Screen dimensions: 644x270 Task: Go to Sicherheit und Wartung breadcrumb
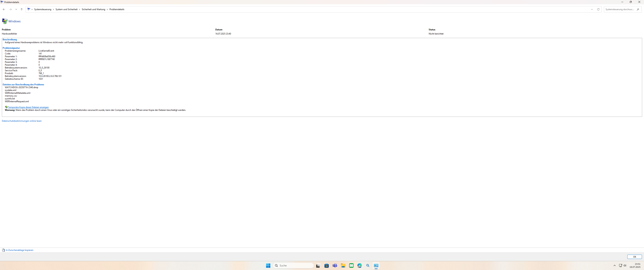tap(93, 10)
